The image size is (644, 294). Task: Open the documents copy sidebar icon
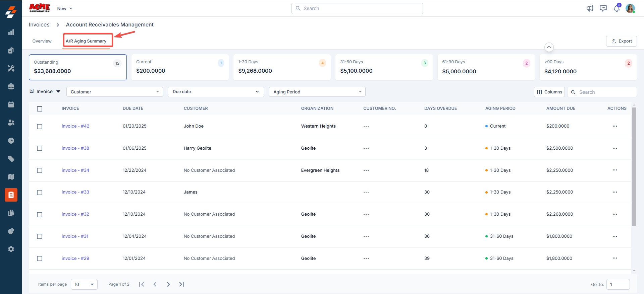coord(11,213)
